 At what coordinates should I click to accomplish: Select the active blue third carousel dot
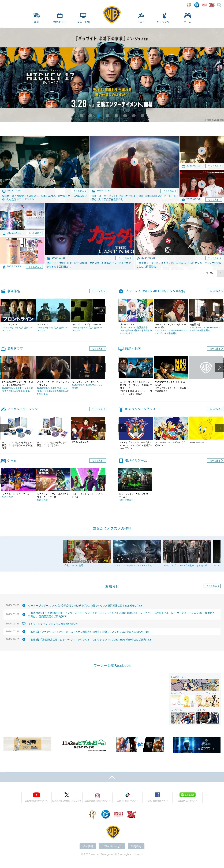click(x=99, y=116)
